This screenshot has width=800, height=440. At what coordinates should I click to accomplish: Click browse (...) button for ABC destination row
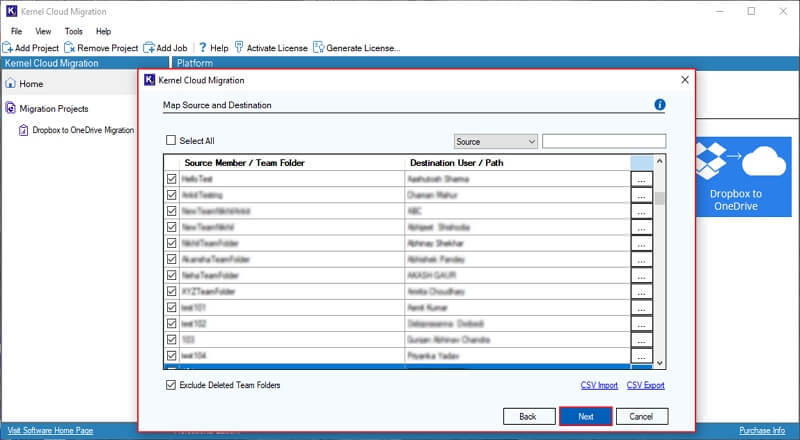[642, 211]
